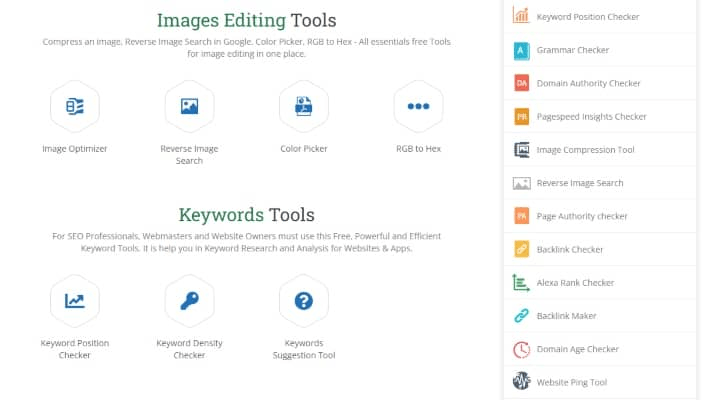Viewport: 703px width, 400px height.
Task: Open the Alexa Rank Checker green graph icon
Action: [x=521, y=283]
